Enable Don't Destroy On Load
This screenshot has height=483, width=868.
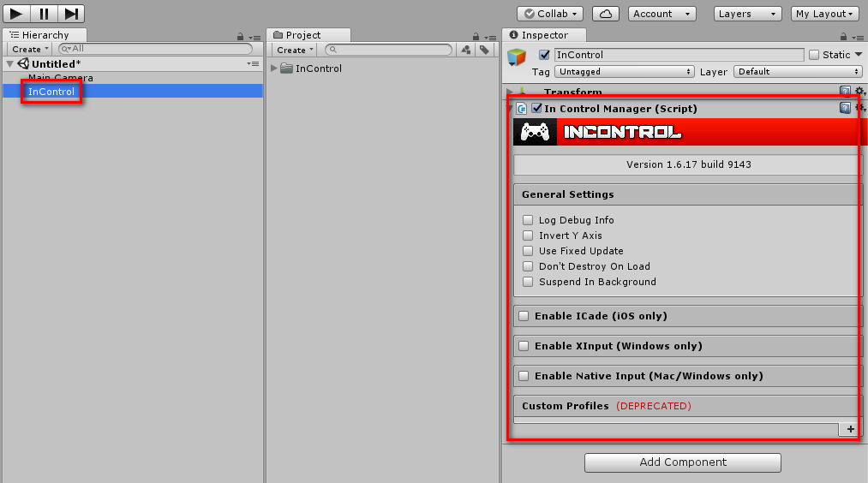[x=528, y=266]
